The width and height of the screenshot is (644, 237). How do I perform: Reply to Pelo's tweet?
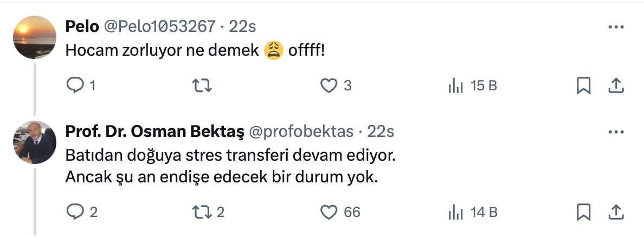(x=74, y=85)
